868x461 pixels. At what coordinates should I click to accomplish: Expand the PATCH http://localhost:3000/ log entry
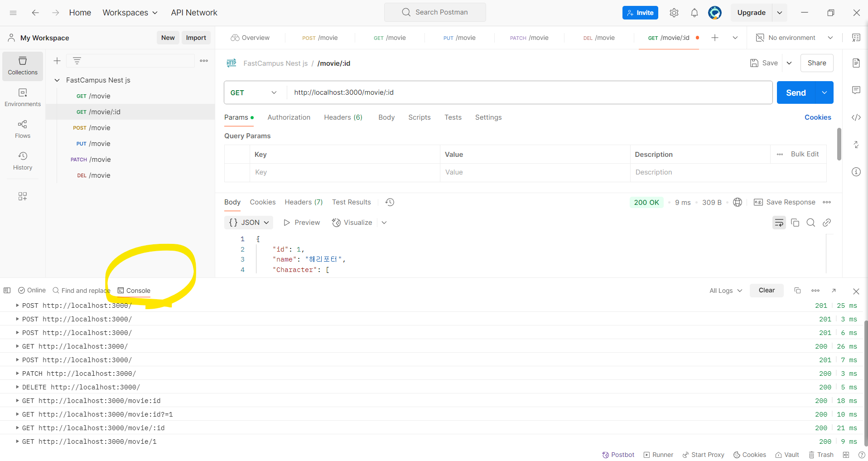pyautogui.click(x=17, y=374)
